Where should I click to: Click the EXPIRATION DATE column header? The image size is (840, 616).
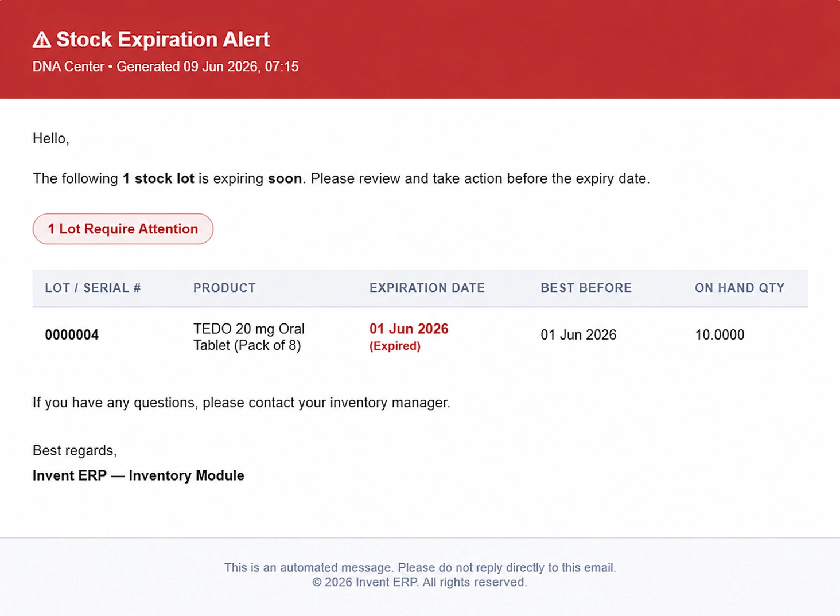point(427,288)
